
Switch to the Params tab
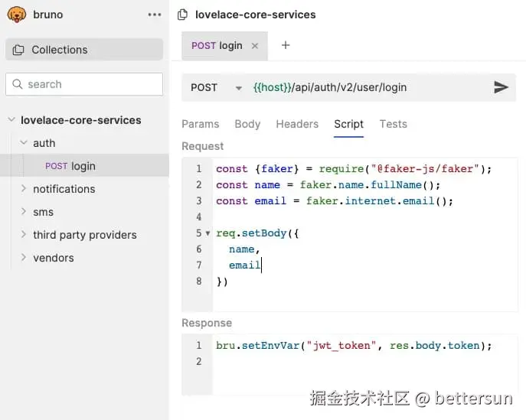201,124
